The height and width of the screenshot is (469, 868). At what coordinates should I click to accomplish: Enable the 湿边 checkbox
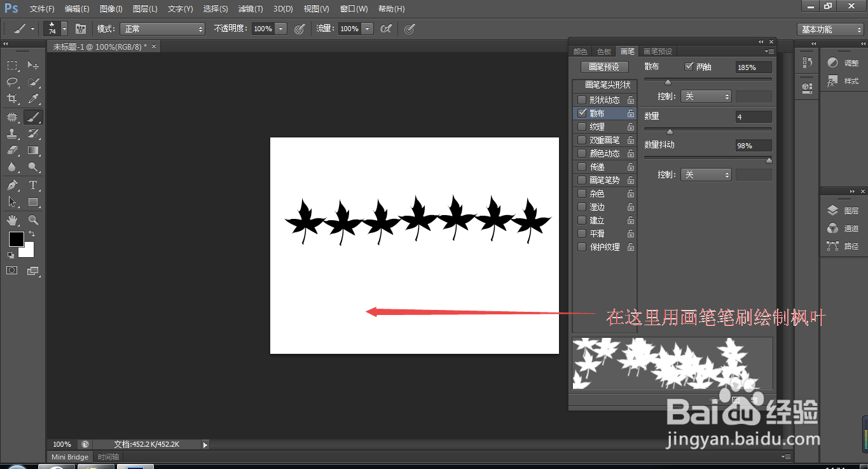coord(582,207)
